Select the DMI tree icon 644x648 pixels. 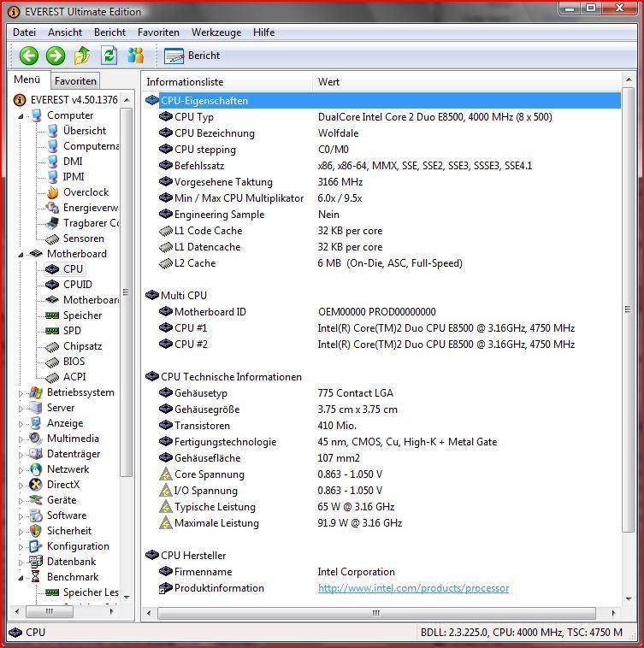[52, 162]
